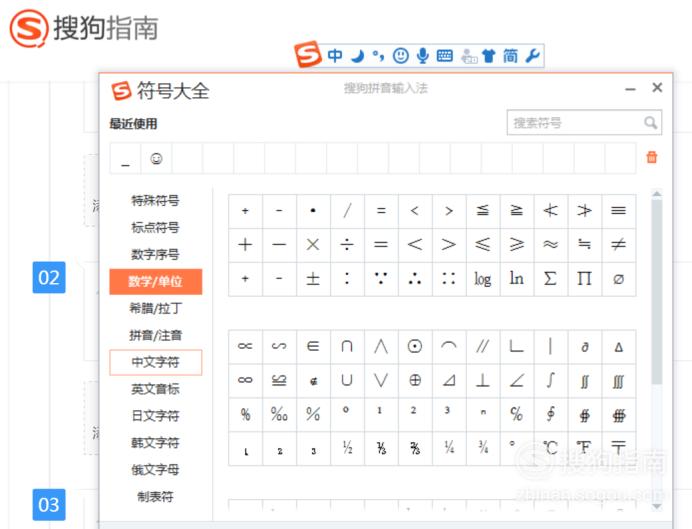The image size is (692, 529).
Task: Select the 标点符号 category
Action: click(155, 228)
